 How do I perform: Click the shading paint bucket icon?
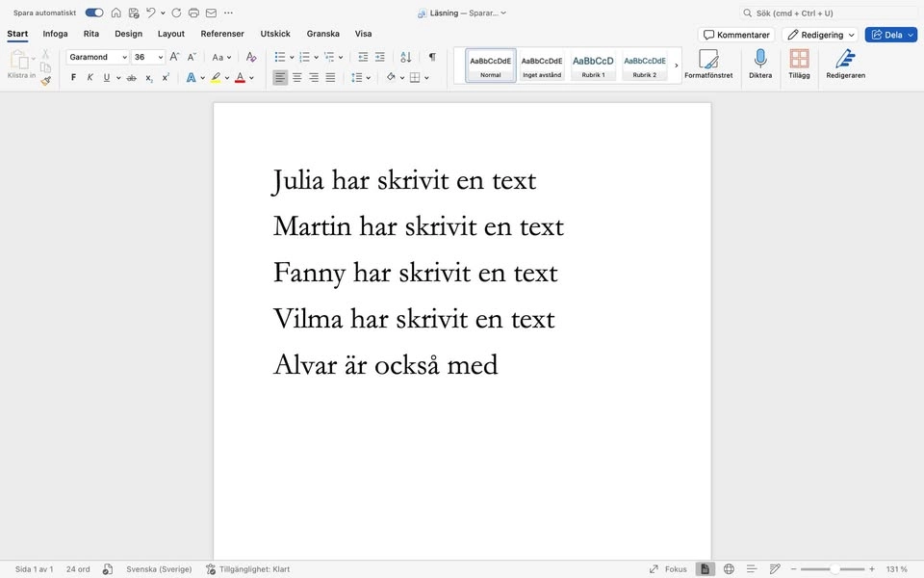(391, 77)
